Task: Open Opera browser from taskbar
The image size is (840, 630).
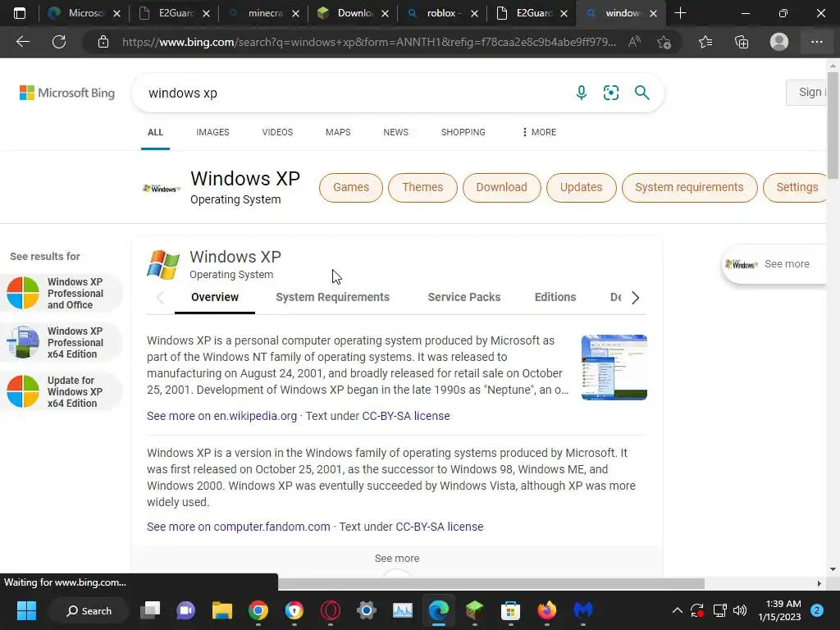Action: click(331, 610)
